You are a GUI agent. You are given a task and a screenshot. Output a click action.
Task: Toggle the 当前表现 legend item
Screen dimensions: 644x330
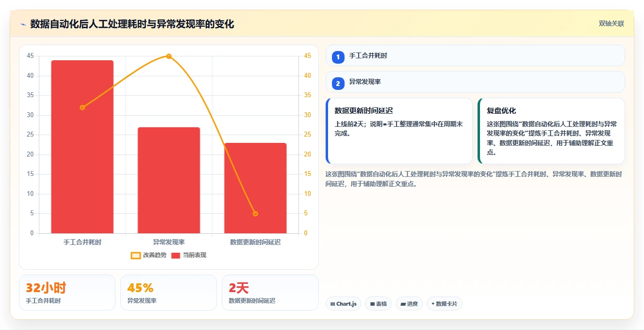pyautogui.click(x=189, y=255)
